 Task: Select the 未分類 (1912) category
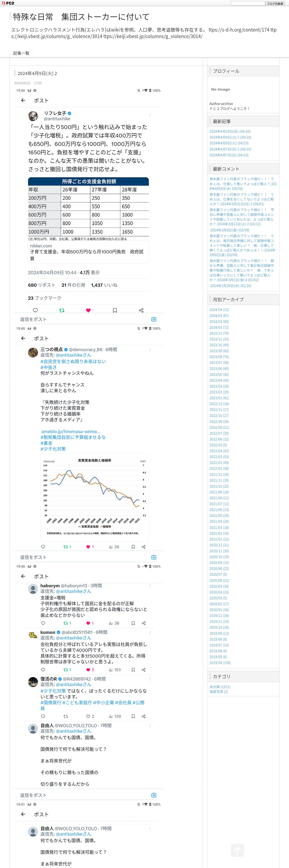pos(220,687)
